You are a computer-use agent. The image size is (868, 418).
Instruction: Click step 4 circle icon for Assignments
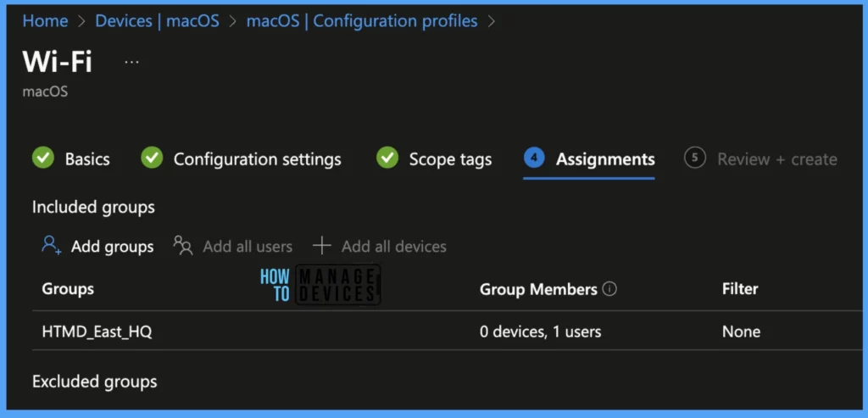pos(534,159)
